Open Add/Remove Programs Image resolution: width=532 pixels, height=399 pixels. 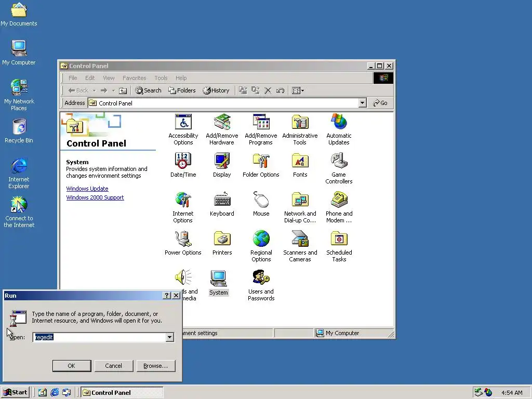(x=261, y=129)
